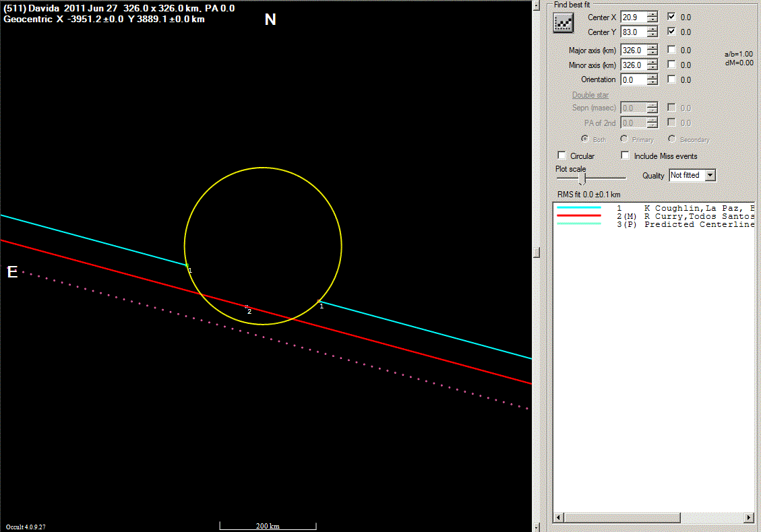This screenshot has width=761, height=532.
Task: Increase the Orientation value
Action: [652, 77]
